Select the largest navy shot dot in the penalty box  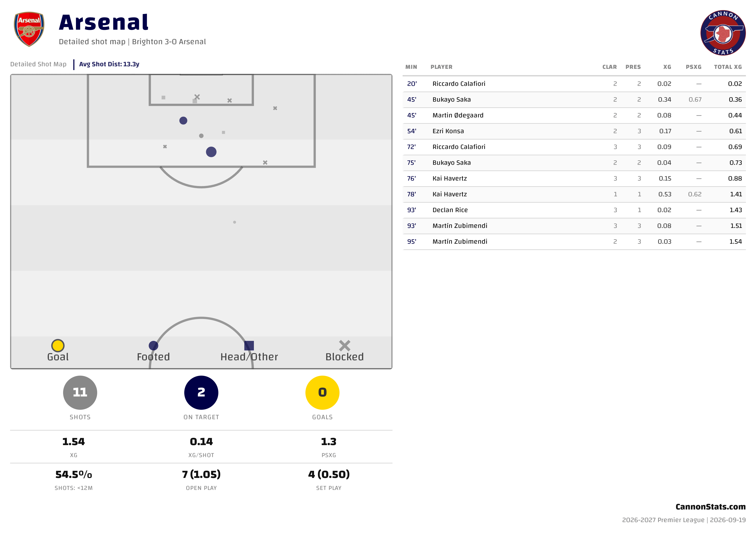(x=211, y=152)
